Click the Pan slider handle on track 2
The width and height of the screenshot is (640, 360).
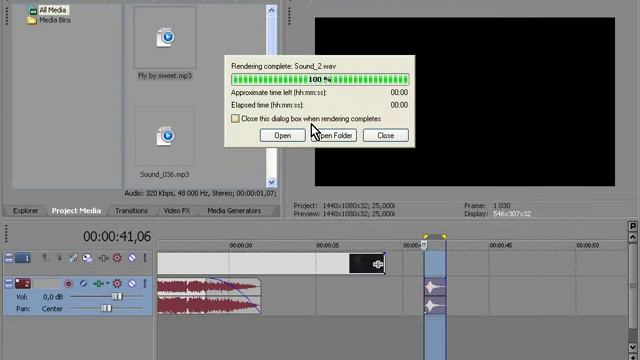pyautogui.click(x=106, y=309)
